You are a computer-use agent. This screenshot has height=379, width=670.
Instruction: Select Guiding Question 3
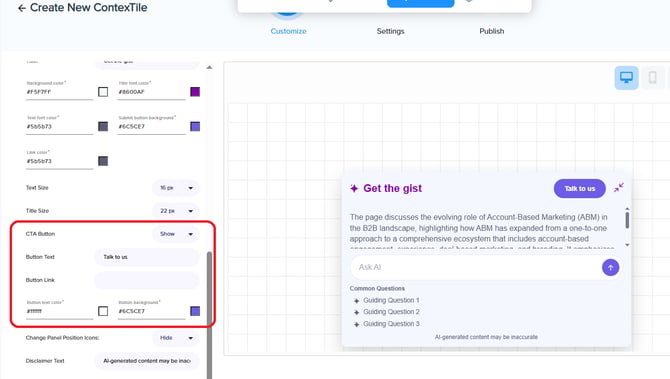(391, 324)
